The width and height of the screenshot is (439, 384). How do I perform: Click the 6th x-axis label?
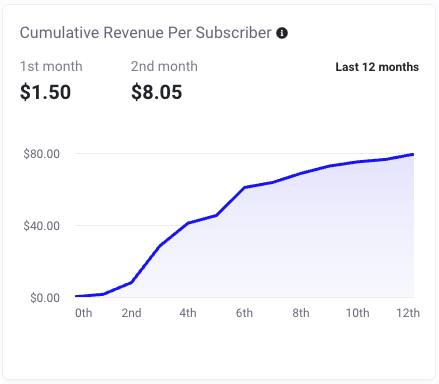[x=244, y=313]
